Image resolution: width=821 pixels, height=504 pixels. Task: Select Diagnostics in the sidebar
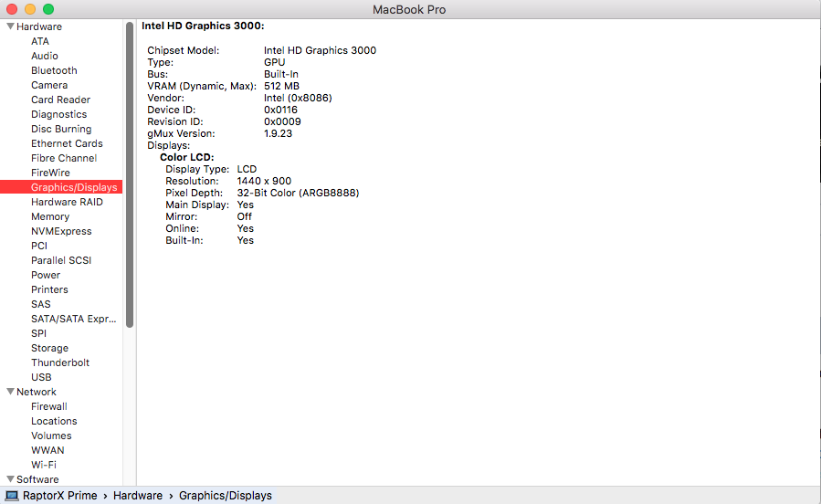point(58,114)
